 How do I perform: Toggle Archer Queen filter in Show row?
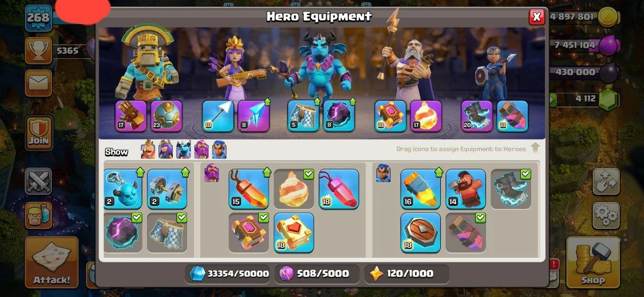166,150
